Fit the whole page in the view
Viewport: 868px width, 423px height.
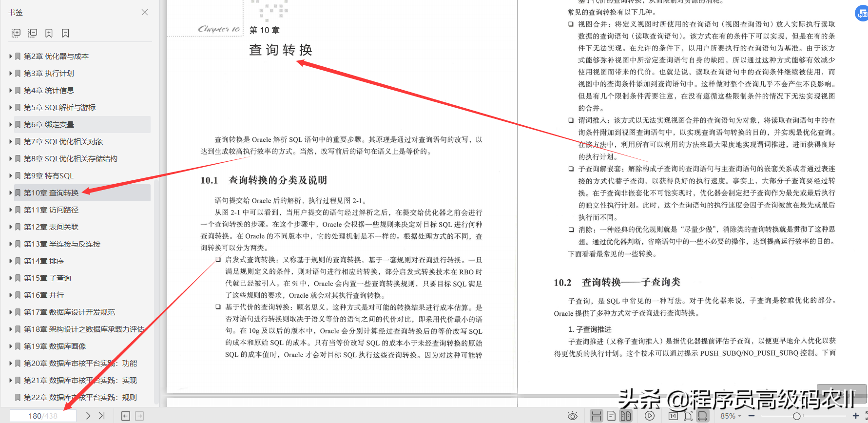[688, 416]
